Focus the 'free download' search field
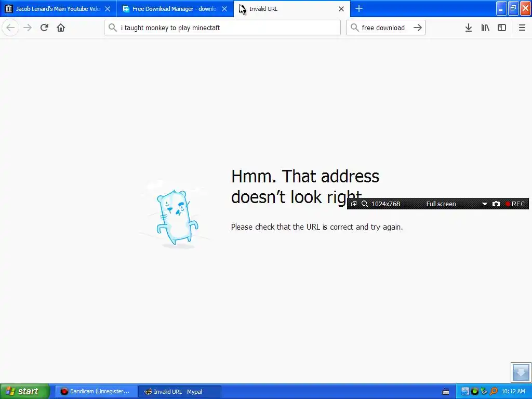Screen dimensions: 532x399 (x=386, y=28)
